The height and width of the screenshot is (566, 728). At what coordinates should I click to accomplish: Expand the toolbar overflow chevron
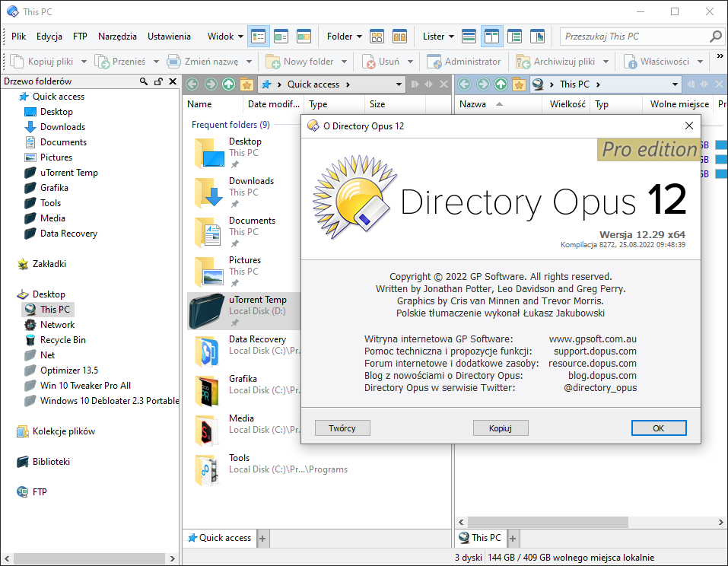click(x=720, y=56)
